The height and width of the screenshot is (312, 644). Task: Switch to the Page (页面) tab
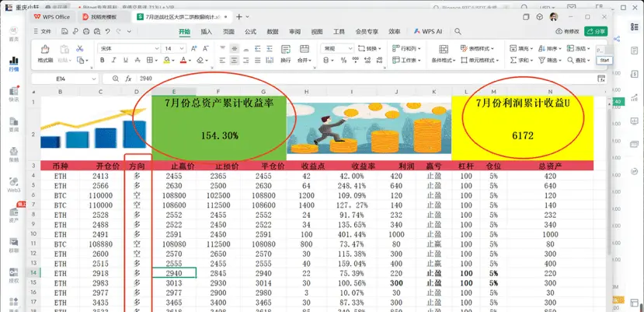(228, 32)
